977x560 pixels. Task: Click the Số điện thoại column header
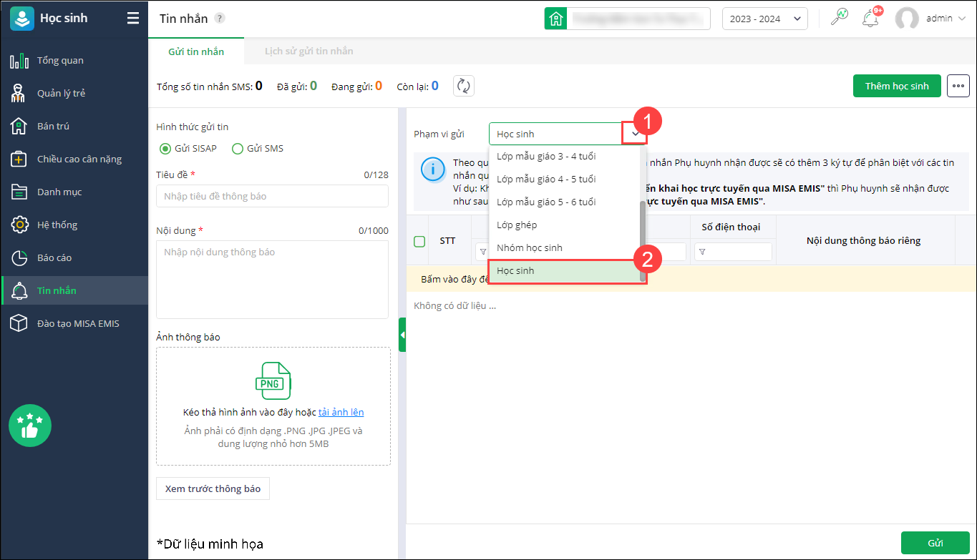coord(730,227)
